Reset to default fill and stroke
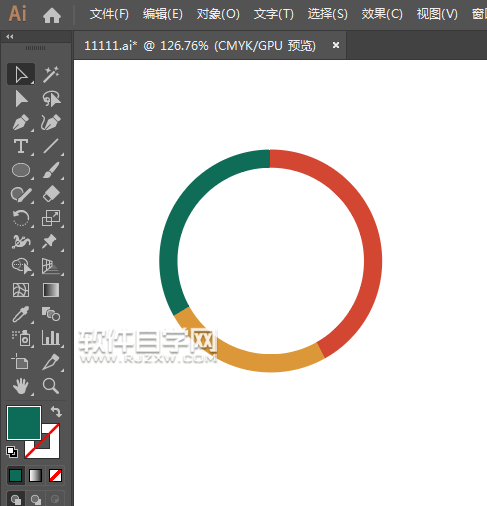Viewport: 487px width, 506px height. (12, 452)
